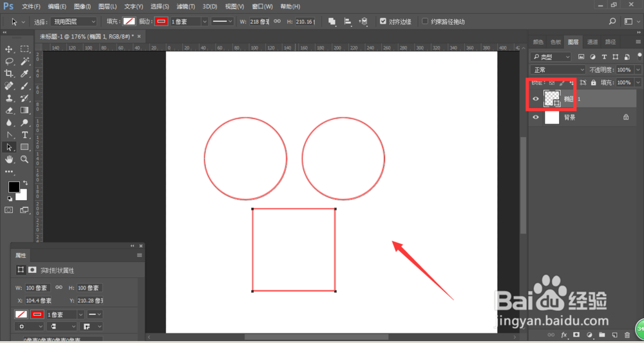Uncheck the 对齐边缘 checkbox
The height and width of the screenshot is (343, 644).
(x=383, y=21)
